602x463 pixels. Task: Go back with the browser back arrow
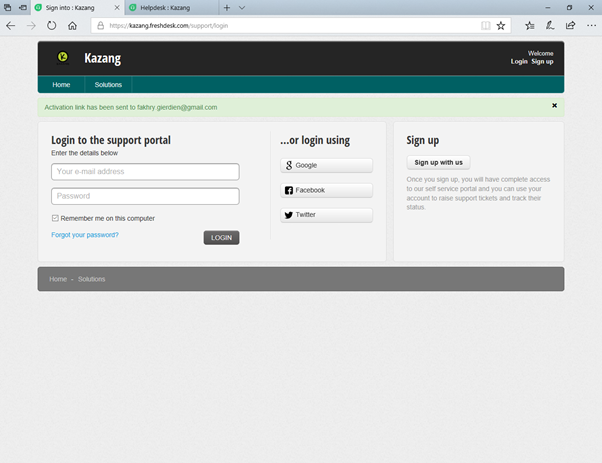pyautogui.click(x=11, y=26)
